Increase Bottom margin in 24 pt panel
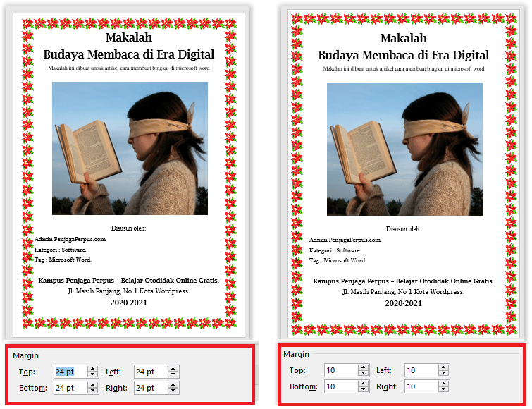532x409 pixels. tap(92, 385)
